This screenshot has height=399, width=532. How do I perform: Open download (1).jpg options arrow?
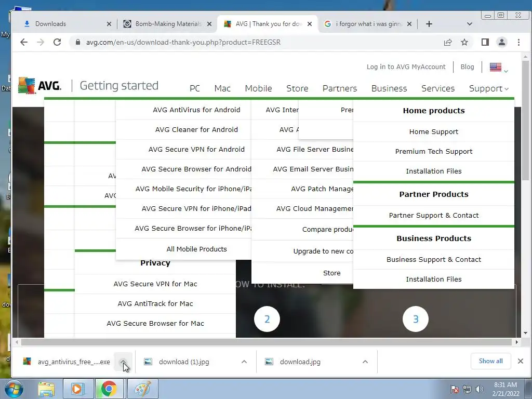(244, 362)
